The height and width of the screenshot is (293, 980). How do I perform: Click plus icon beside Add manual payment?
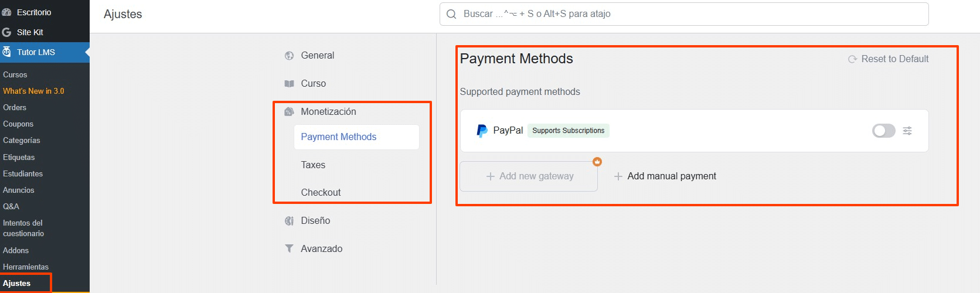click(618, 176)
